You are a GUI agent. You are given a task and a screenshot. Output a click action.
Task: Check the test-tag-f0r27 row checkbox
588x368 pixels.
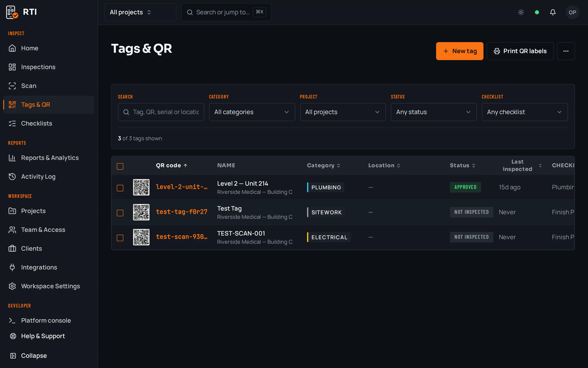tap(120, 213)
